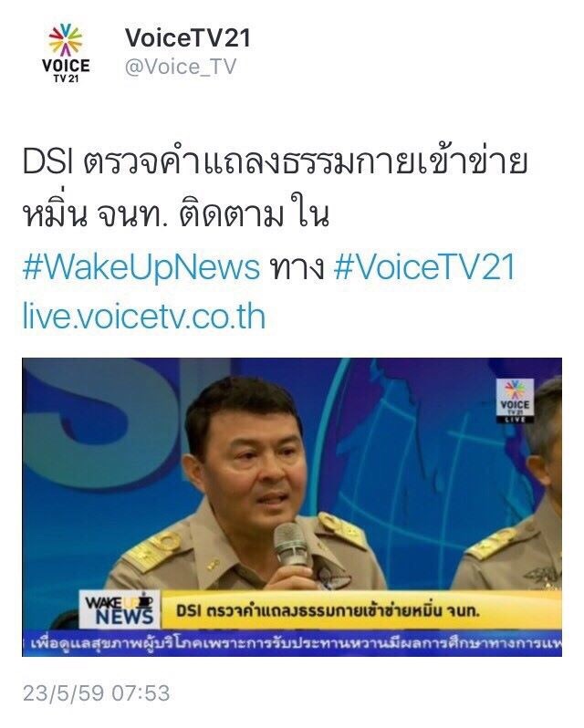Open the #WakeUpNews hashtag
584x728 pixels.
click(141, 267)
